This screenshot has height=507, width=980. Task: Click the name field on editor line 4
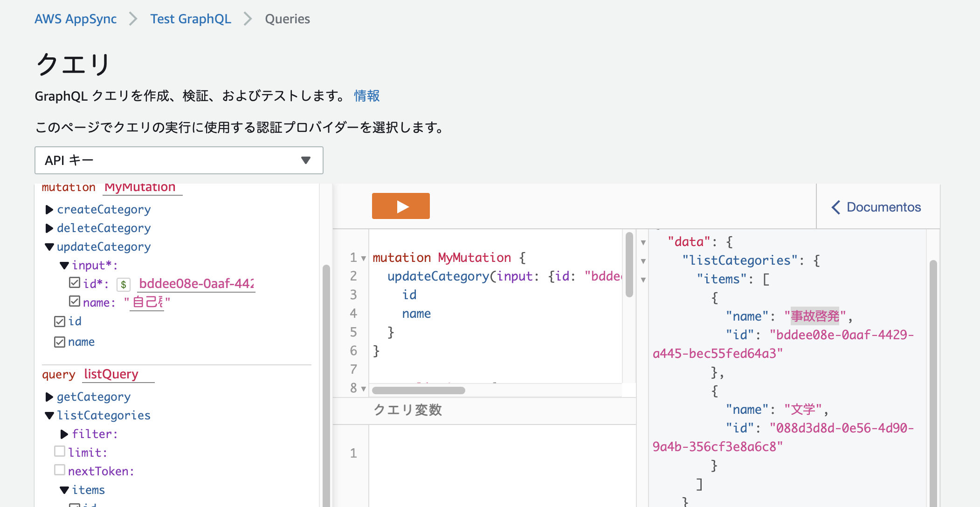click(x=416, y=314)
